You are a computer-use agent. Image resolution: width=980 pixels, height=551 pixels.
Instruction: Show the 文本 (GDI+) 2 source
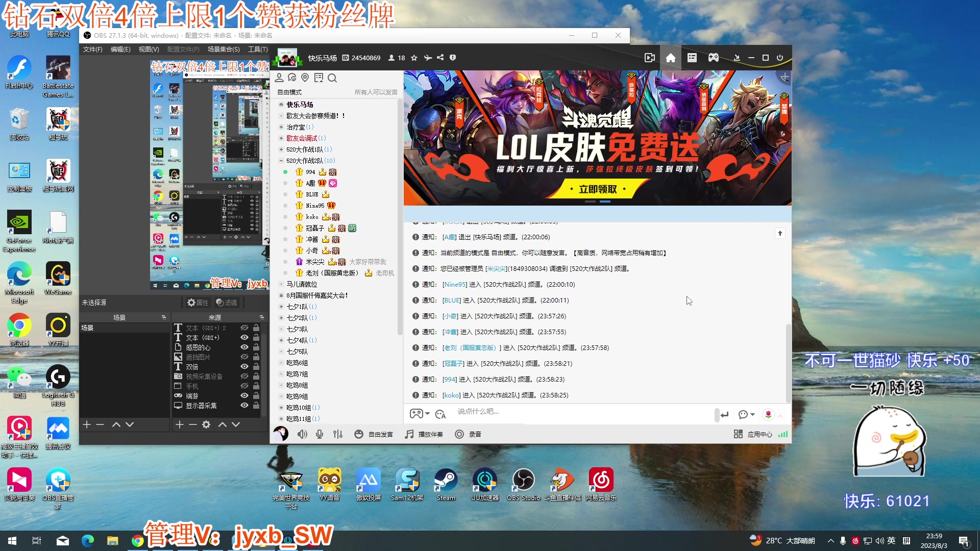coord(244,328)
